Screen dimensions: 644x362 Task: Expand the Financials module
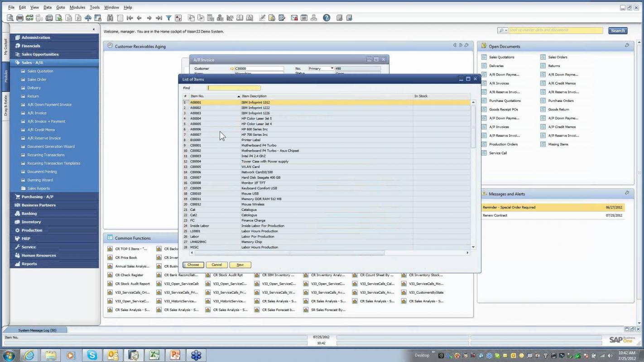54,46
